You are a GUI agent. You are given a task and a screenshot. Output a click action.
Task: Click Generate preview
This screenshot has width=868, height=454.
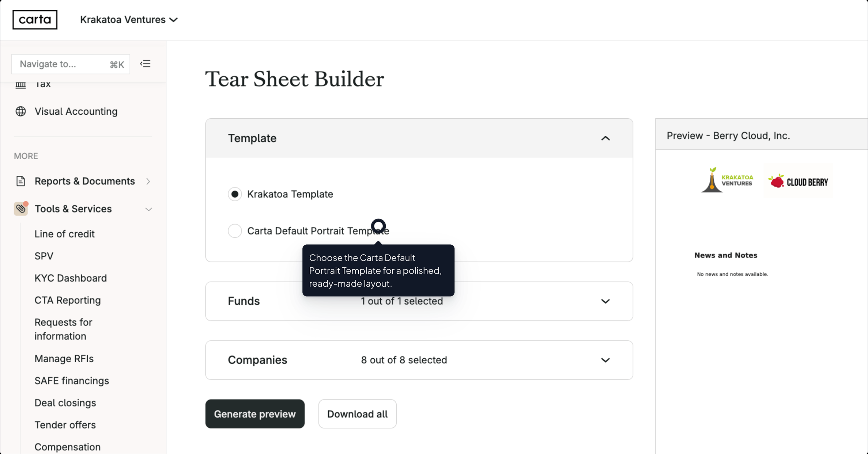[x=255, y=413]
